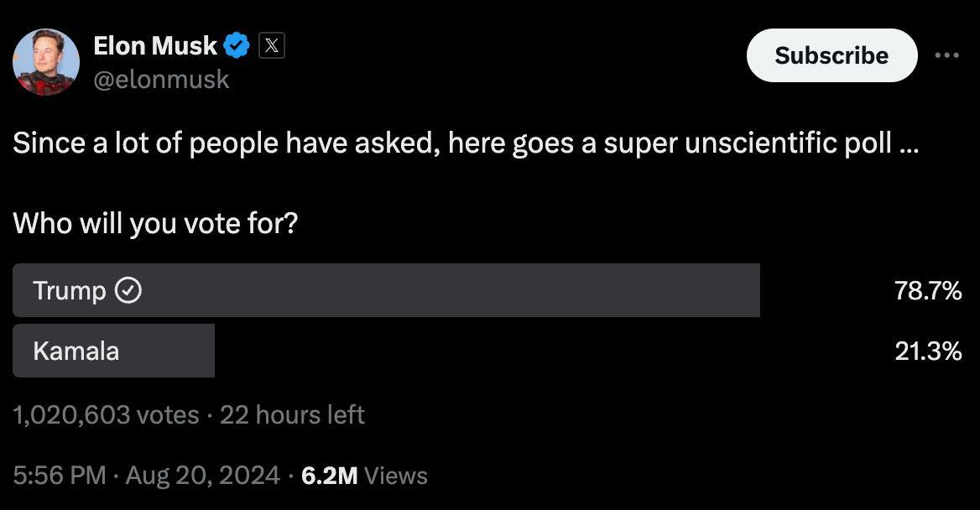Open the 6.2M view count

point(330,476)
